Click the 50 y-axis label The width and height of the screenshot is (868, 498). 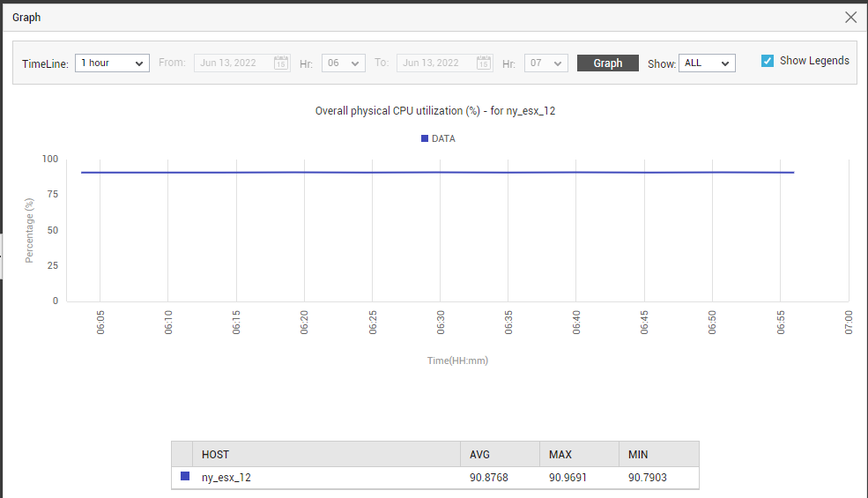click(x=53, y=230)
